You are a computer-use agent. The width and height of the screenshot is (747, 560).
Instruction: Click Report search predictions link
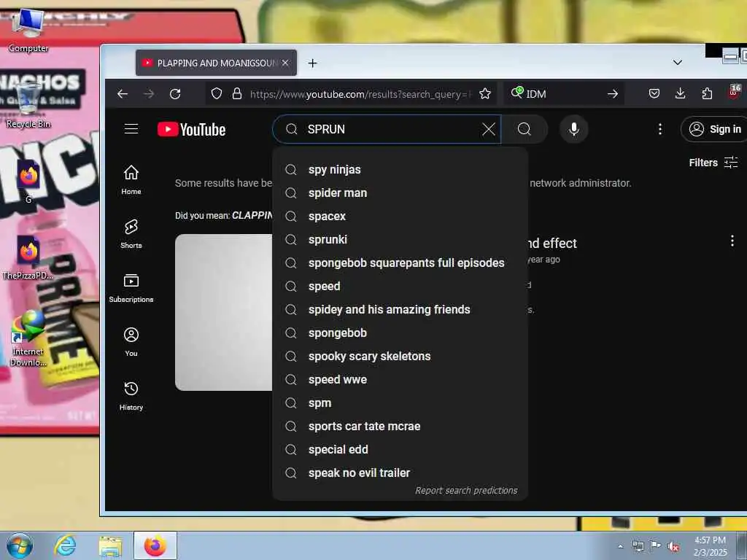(x=466, y=491)
